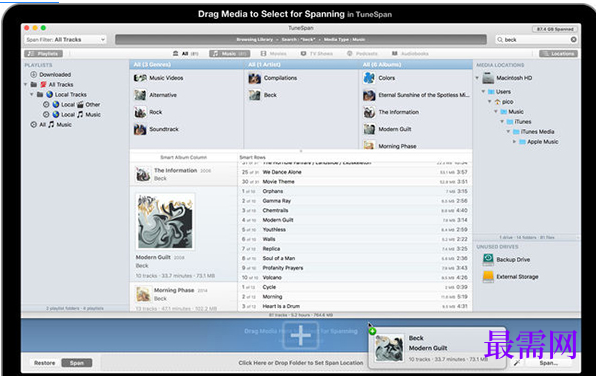Viewport: 596px width, 376px height.
Task: Select the We Dance Alone track row
Action: coord(355,172)
